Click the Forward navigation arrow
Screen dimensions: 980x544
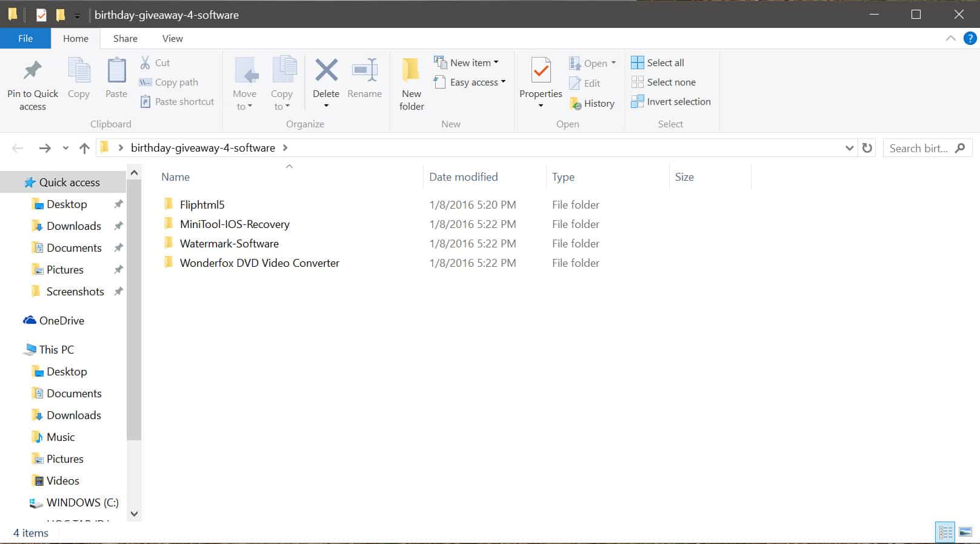coord(45,148)
